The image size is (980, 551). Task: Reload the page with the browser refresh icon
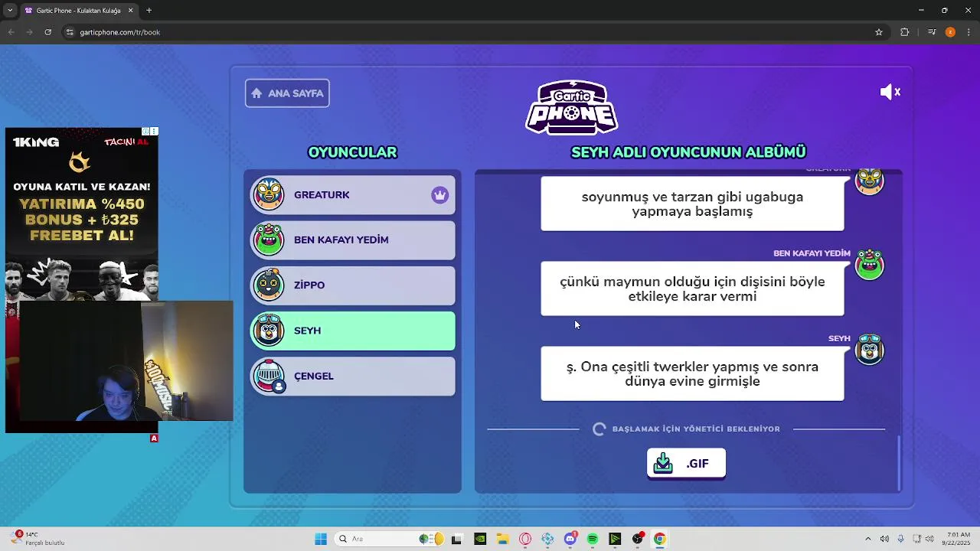(x=47, y=32)
